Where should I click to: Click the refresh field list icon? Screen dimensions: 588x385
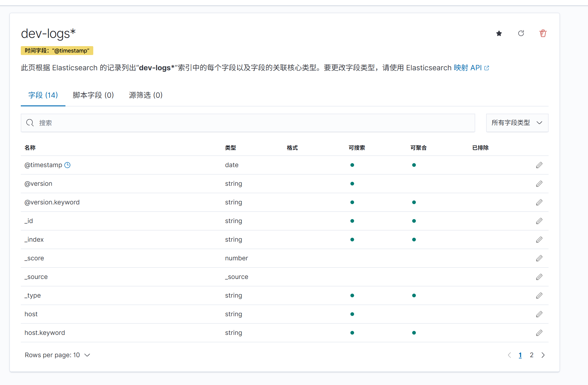pyautogui.click(x=521, y=33)
